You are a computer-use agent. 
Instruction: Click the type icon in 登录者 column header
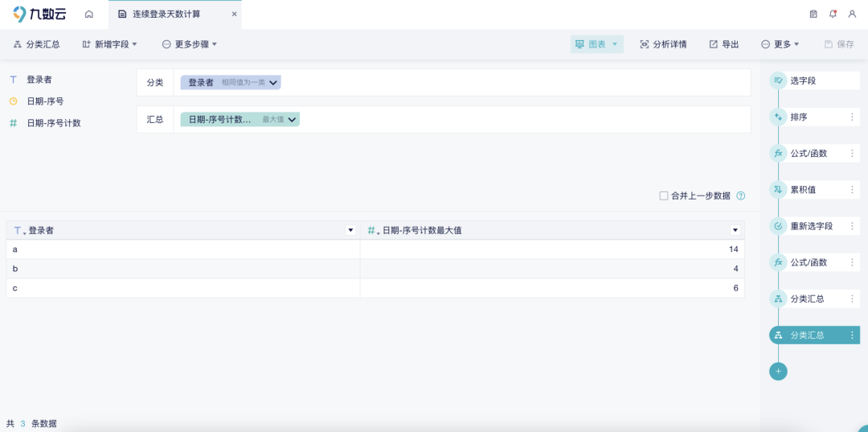click(19, 230)
